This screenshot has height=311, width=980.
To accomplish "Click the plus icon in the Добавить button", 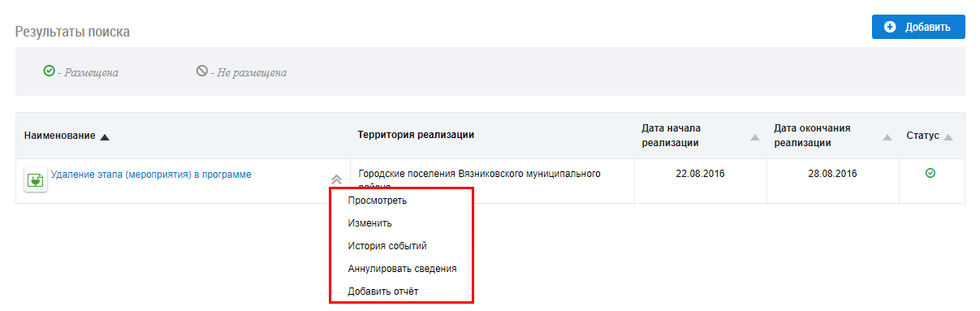I will point(890,27).
